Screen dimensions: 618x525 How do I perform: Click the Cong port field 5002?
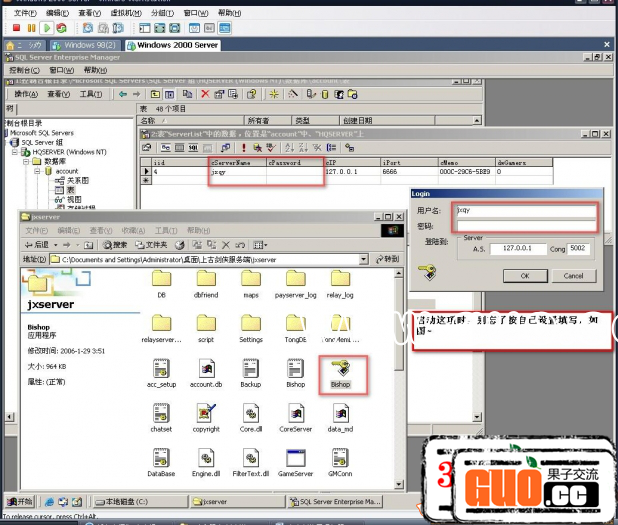click(x=578, y=248)
